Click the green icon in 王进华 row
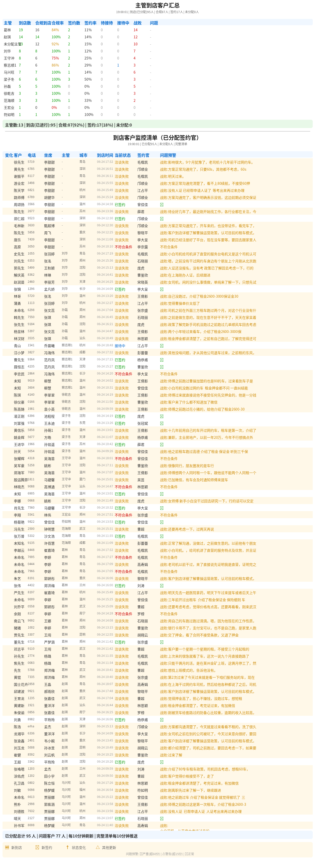The height and width of the screenshot is (868, 315). [x=162, y=445]
